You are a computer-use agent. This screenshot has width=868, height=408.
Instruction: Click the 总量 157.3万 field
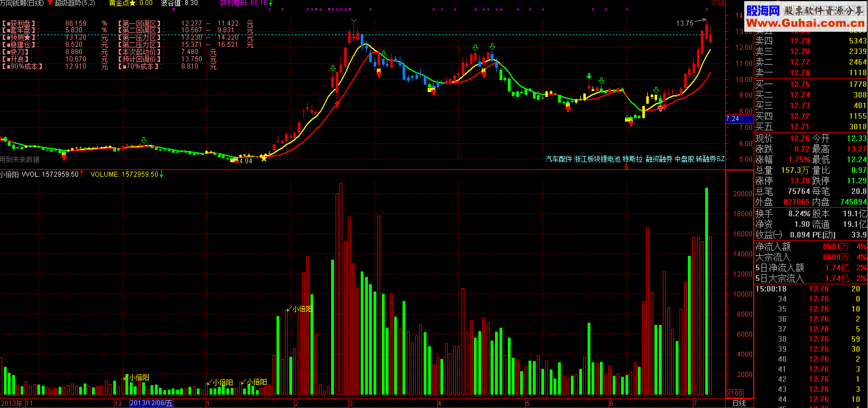pos(783,170)
